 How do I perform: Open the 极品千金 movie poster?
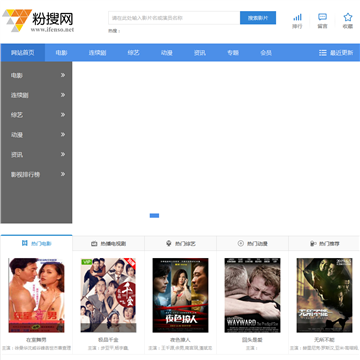pyautogui.click(x=108, y=295)
